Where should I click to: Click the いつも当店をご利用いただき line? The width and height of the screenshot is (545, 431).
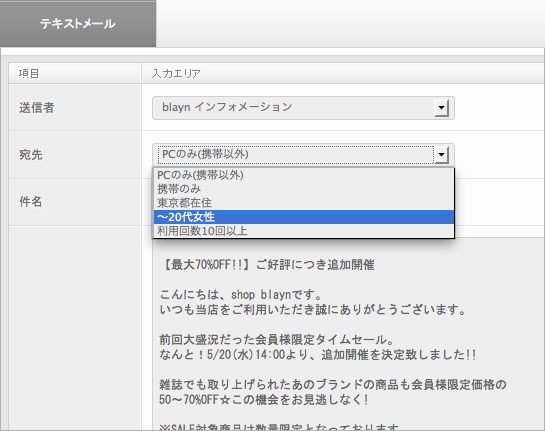click(313, 310)
